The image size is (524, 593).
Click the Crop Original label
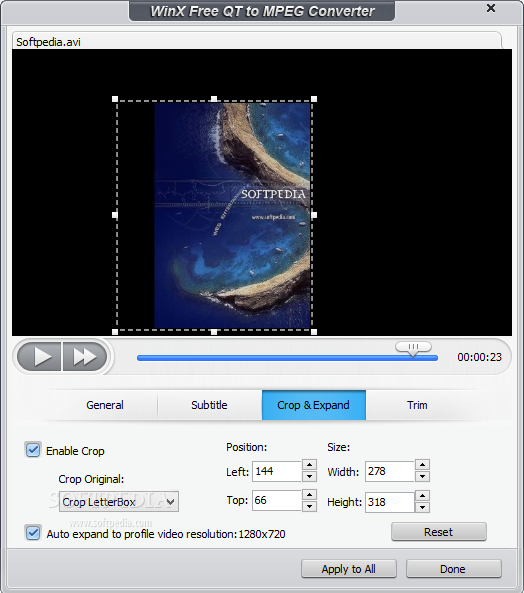[x=91, y=479]
